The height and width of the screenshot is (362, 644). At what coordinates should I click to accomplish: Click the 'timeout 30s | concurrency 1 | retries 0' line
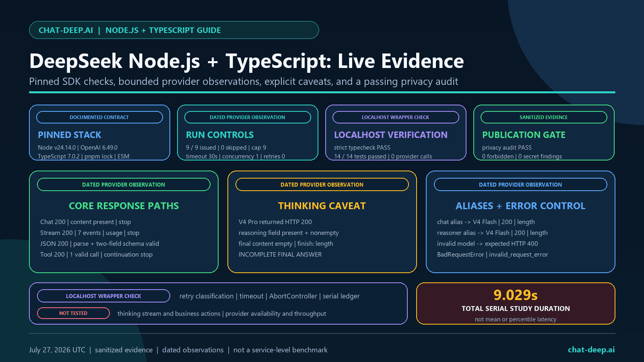pyautogui.click(x=235, y=156)
